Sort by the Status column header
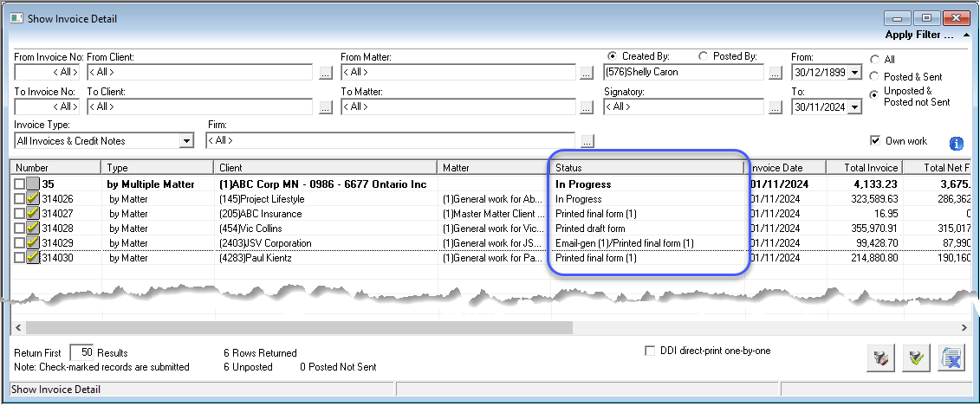The image size is (980, 406). pos(647,167)
